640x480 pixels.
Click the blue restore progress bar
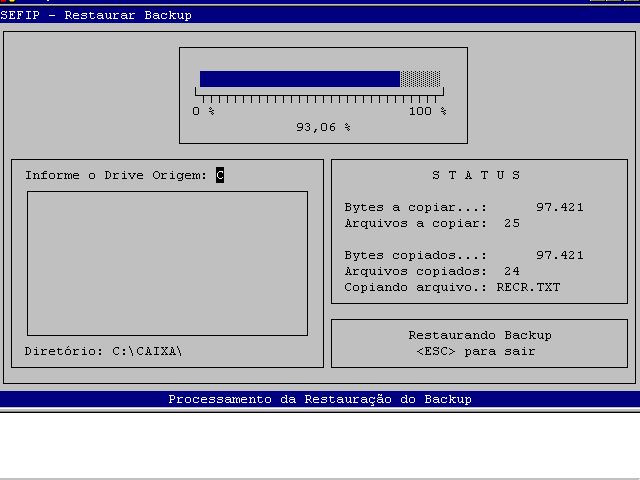[x=300, y=79]
